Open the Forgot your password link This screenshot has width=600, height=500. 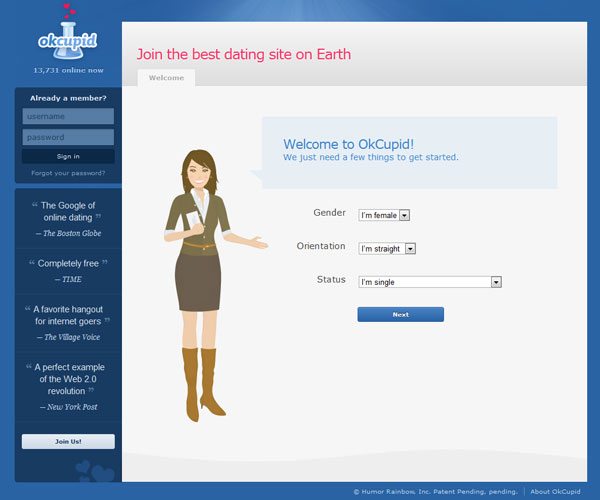click(x=68, y=173)
